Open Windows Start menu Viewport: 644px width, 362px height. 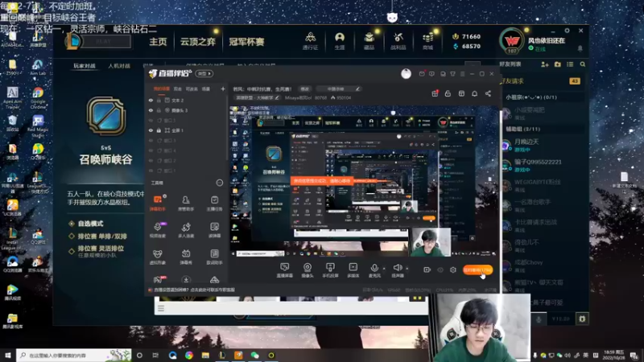point(7,355)
